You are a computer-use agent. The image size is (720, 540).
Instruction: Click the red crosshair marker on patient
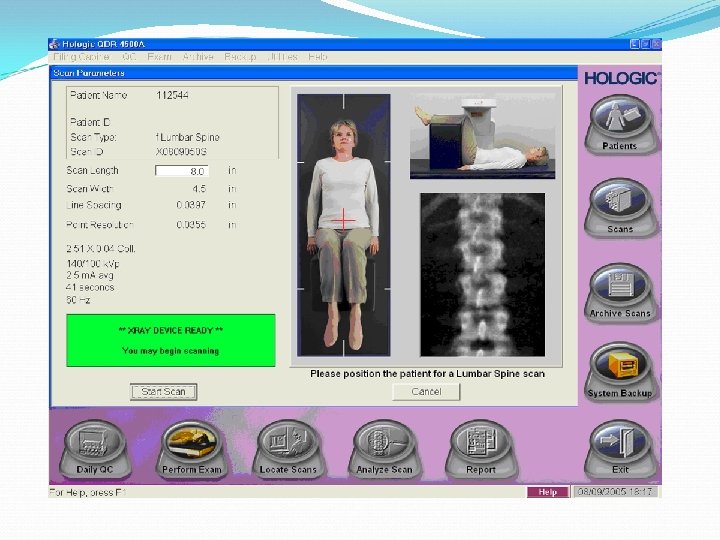[x=343, y=219]
